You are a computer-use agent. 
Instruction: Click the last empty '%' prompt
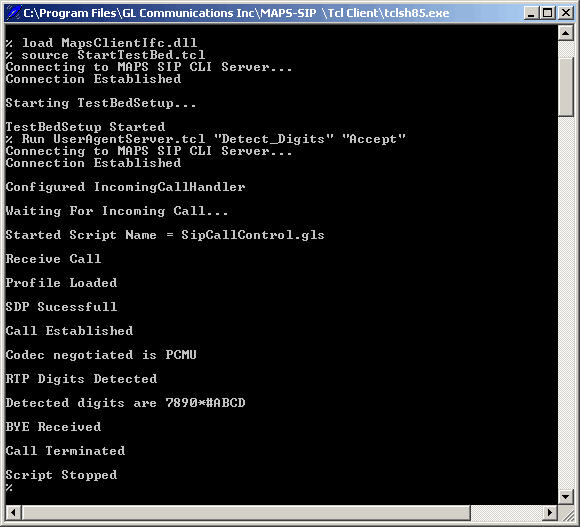[x=9, y=487]
